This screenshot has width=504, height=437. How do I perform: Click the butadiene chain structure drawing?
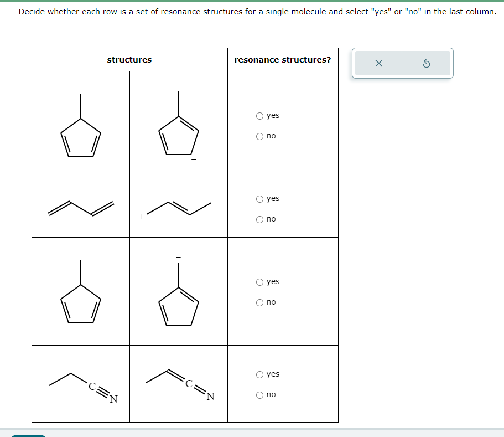80,208
